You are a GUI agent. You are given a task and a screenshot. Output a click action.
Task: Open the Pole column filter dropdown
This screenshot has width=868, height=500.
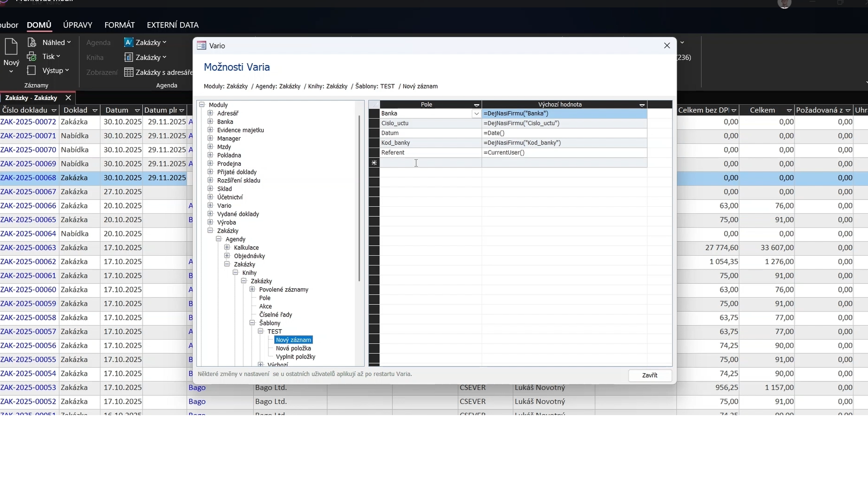click(x=476, y=105)
